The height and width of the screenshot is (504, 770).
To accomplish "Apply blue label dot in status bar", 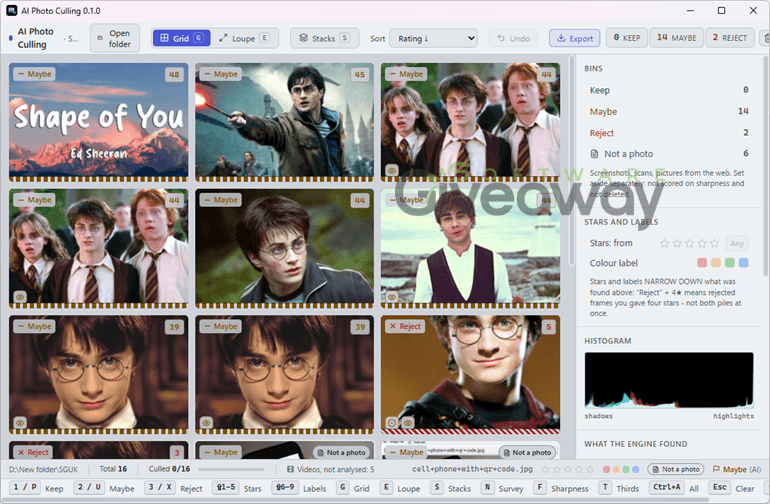I will tap(635, 470).
